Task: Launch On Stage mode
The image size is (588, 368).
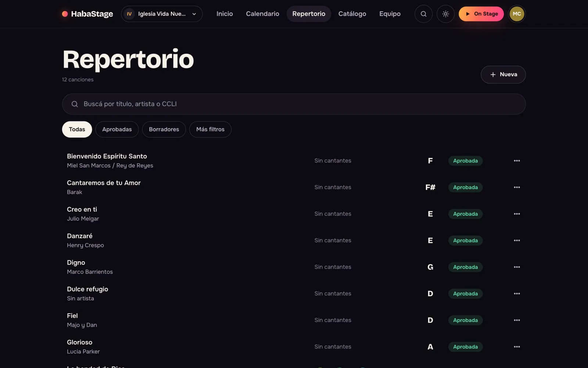Action: pyautogui.click(x=481, y=14)
